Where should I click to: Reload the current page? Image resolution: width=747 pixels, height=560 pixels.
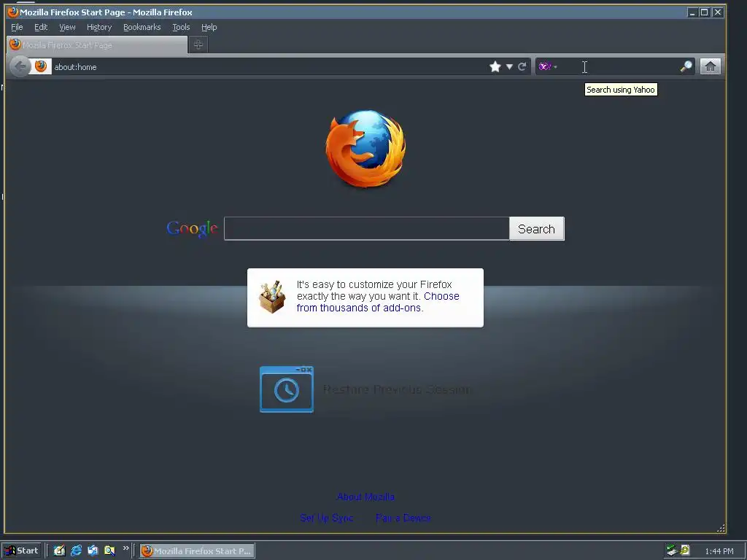point(522,66)
